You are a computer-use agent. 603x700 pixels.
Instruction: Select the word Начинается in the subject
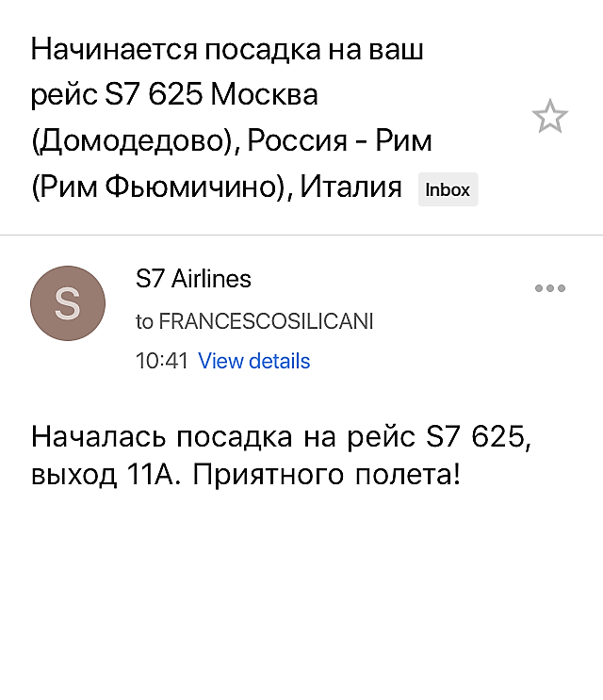click(x=114, y=49)
